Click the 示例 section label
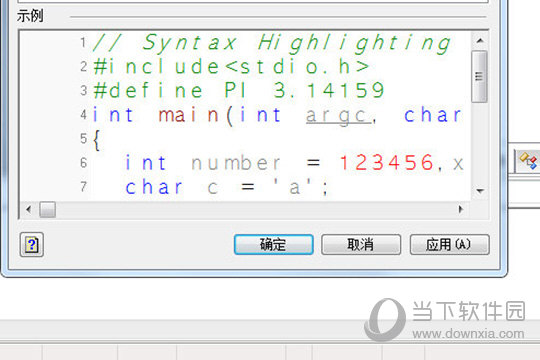 30,16
